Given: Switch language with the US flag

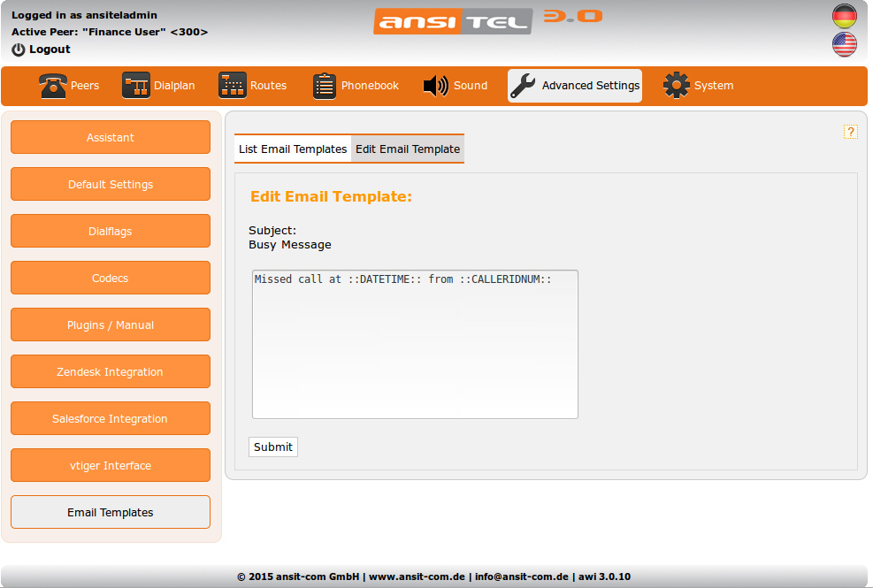Looking at the screenshot, I should tap(845, 45).
